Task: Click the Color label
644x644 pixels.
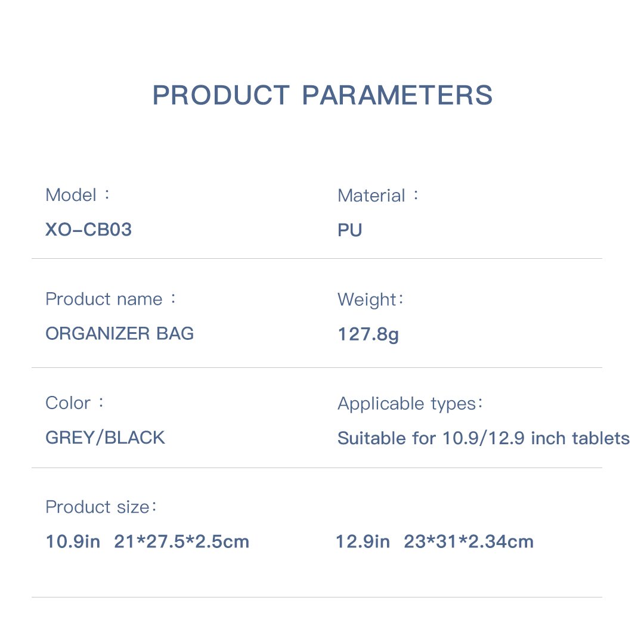Action: (68, 403)
